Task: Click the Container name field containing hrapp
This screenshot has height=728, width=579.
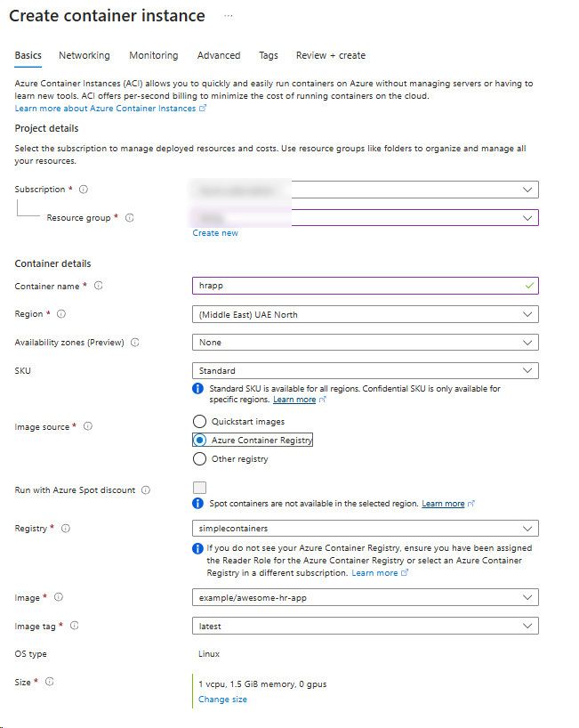Action: coord(366,286)
